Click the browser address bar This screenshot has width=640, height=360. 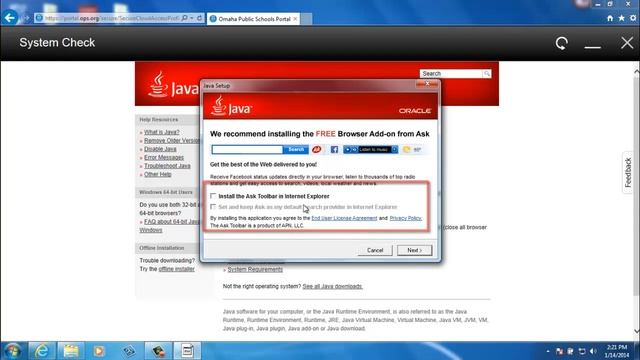pos(111,18)
